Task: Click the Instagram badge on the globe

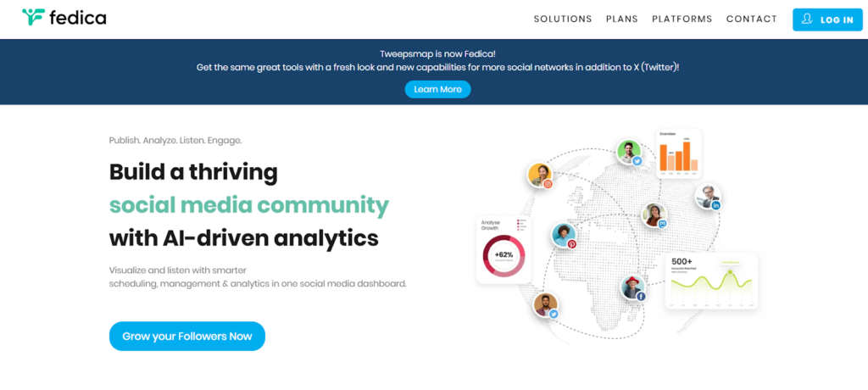Action: point(548,183)
